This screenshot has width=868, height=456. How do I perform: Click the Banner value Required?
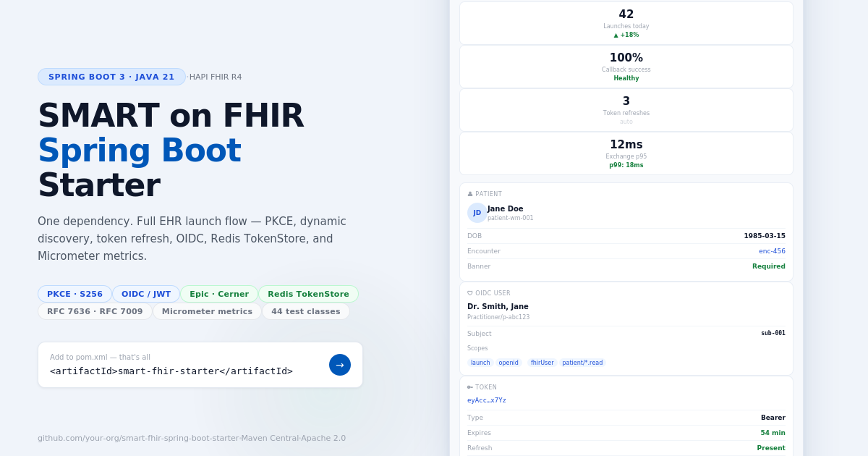(x=769, y=266)
